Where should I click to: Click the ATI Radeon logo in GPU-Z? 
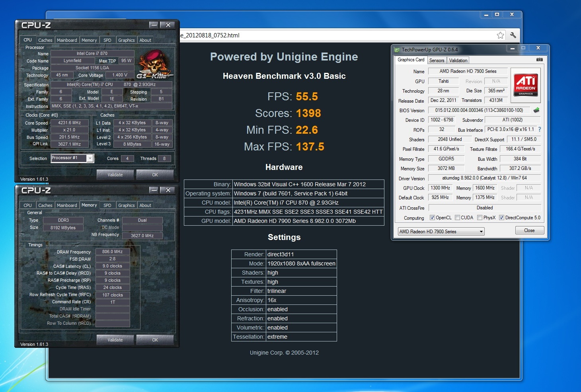(x=526, y=85)
